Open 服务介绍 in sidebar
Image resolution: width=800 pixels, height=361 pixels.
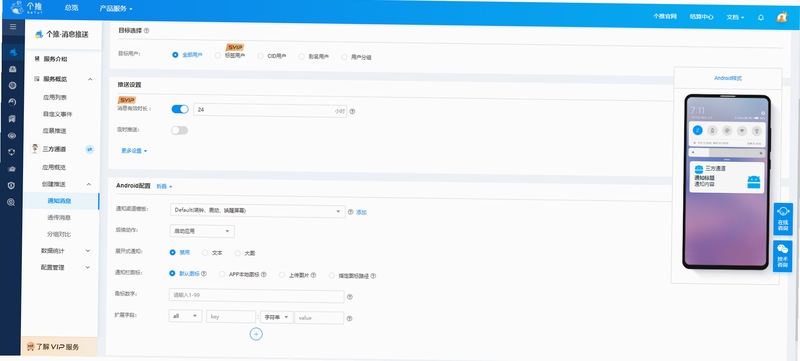(55, 59)
